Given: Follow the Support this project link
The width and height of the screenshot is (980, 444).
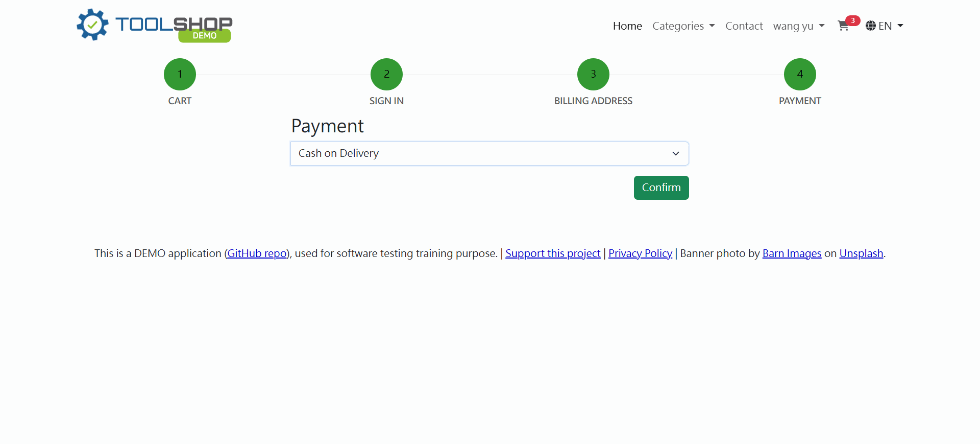Looking at the screenshot, I should coord(553,253).
